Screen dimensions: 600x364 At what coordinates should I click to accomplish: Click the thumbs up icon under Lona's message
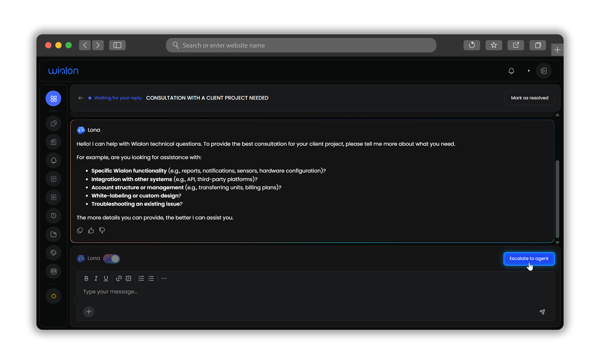(x=91, y=231)
